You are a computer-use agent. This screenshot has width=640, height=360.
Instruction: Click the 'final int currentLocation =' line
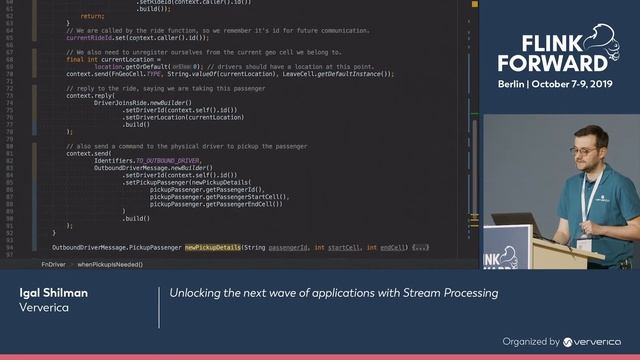[x=113, y=60]
